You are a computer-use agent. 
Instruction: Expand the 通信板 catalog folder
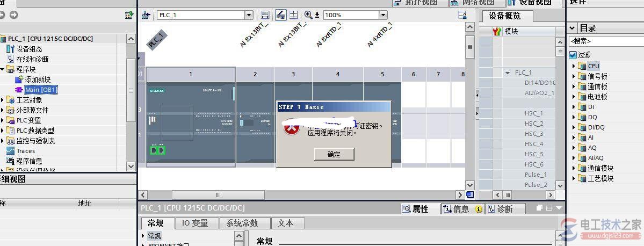tap(574, 86)
